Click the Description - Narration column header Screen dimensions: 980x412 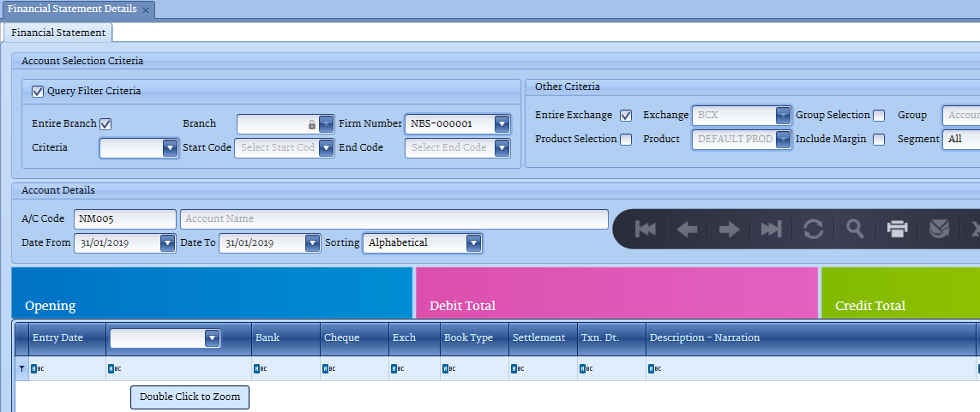pyautogui.click(x=705, y=337)
